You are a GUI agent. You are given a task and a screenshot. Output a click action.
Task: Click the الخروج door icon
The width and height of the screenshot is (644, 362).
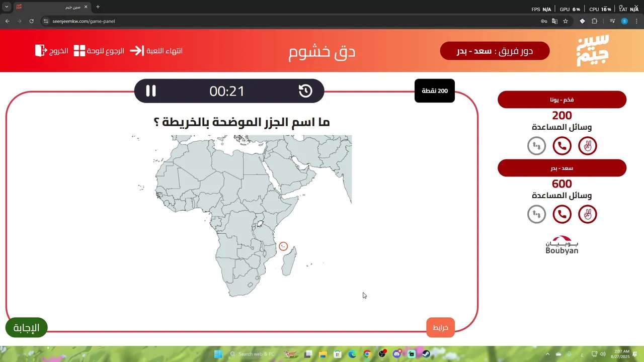[x=41, y=51]
